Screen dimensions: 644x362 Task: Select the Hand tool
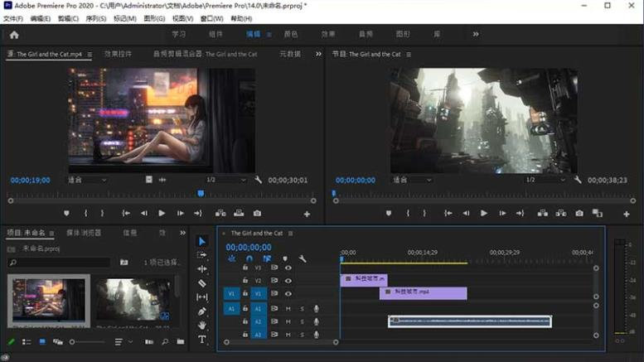[202, 326]
